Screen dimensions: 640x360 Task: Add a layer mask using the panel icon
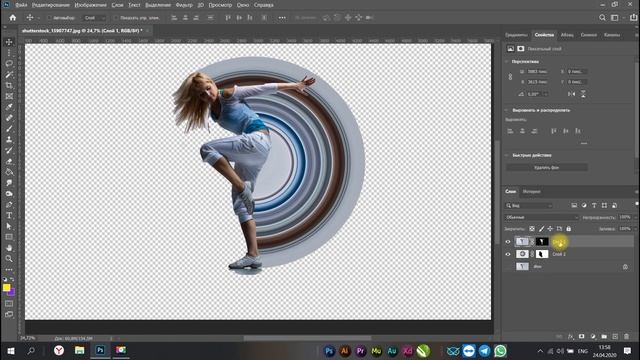point(582,336)
